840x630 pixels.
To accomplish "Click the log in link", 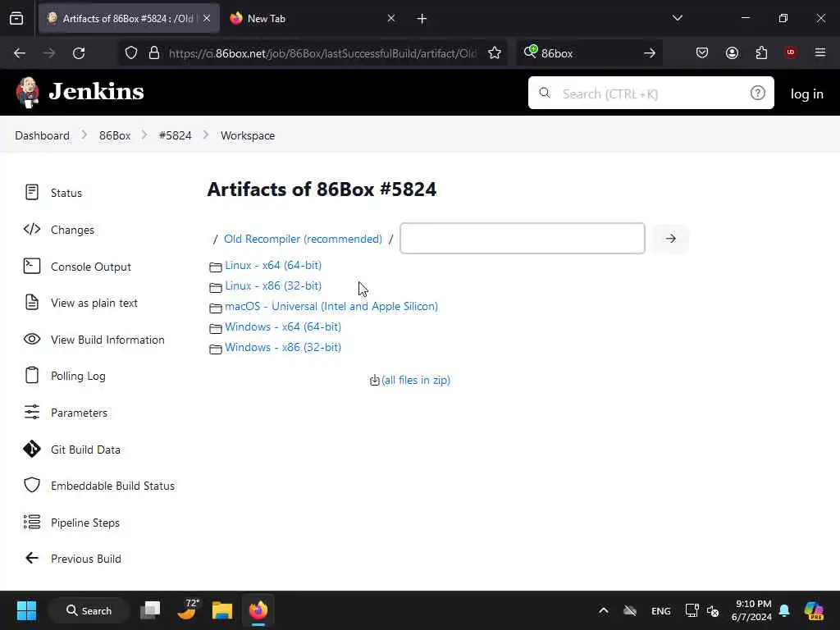I will (x=806, y=94).
